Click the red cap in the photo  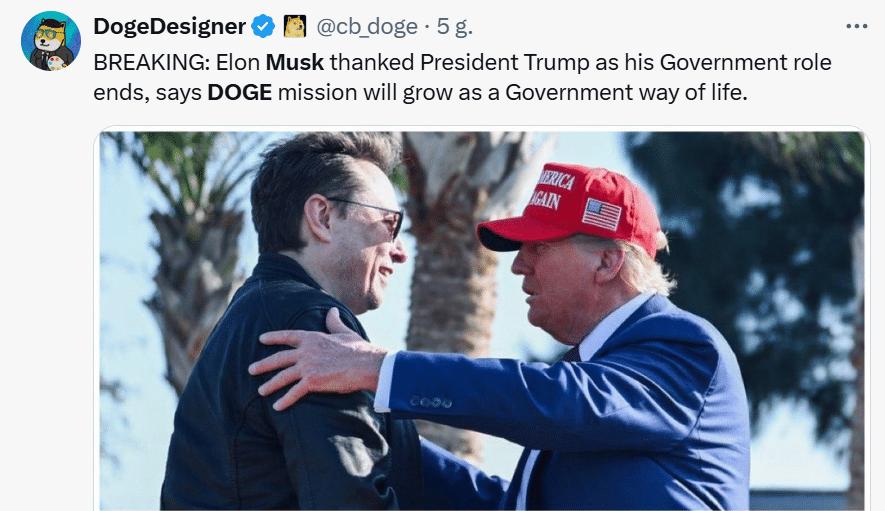[x=570, y=209]
